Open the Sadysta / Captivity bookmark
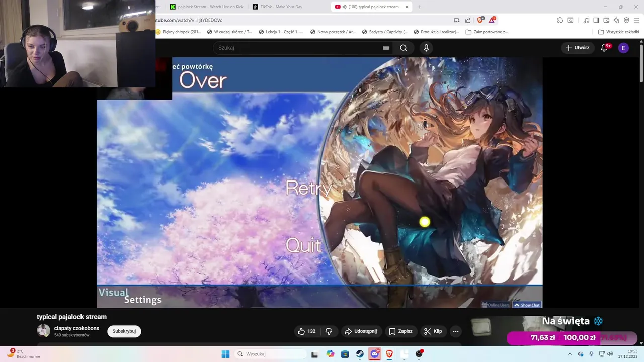Image resolution: width=644 pixels, height=362 pixels. (x=384, y=32)
